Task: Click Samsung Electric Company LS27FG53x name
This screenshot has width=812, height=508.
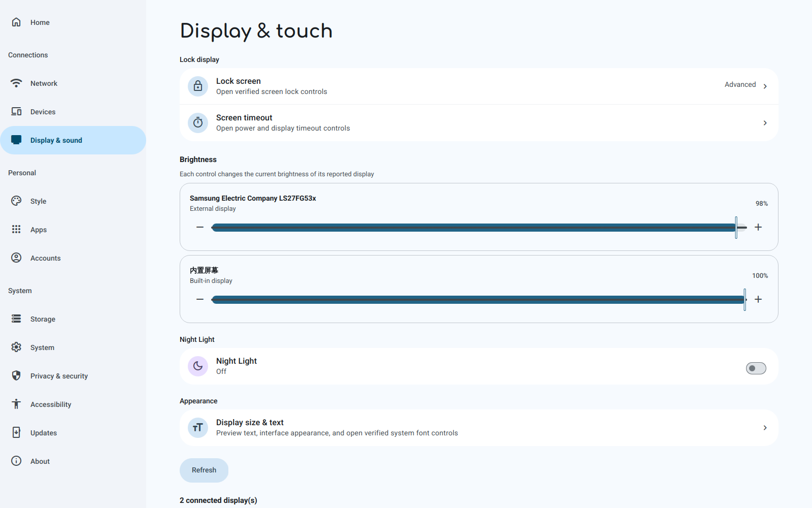Action: [253, 198]
